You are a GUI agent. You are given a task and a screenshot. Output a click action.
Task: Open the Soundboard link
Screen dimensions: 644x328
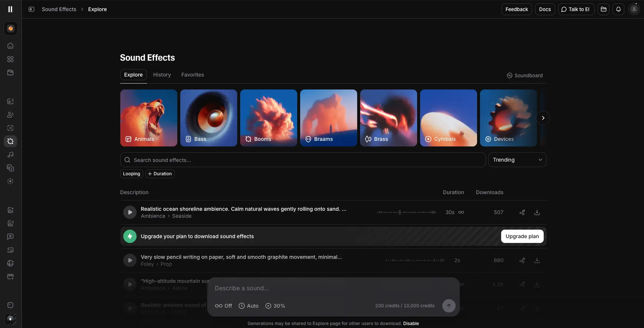click(524, 75)
